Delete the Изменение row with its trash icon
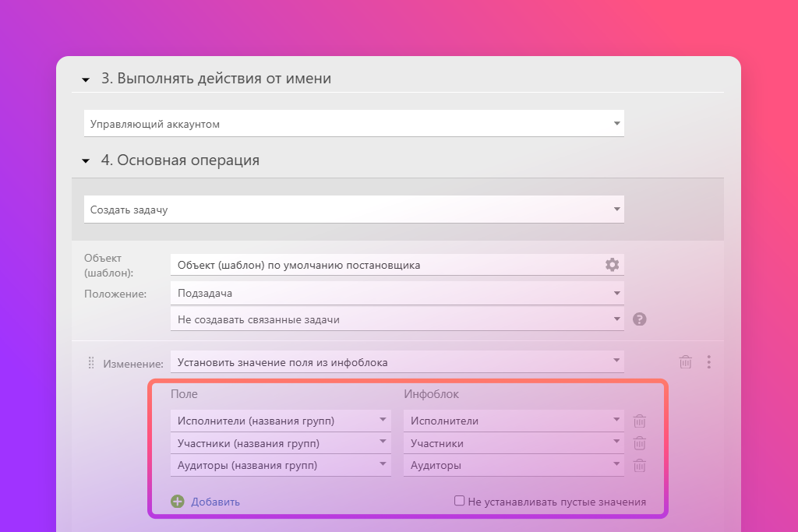The height and width of the screenshot is (532, 798). point(685,362)
